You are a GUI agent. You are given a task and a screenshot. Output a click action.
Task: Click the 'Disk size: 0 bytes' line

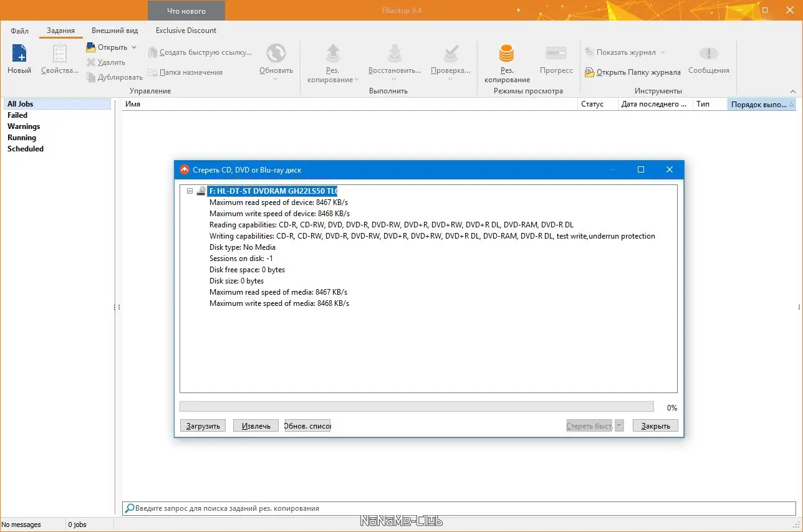point(237,281)
